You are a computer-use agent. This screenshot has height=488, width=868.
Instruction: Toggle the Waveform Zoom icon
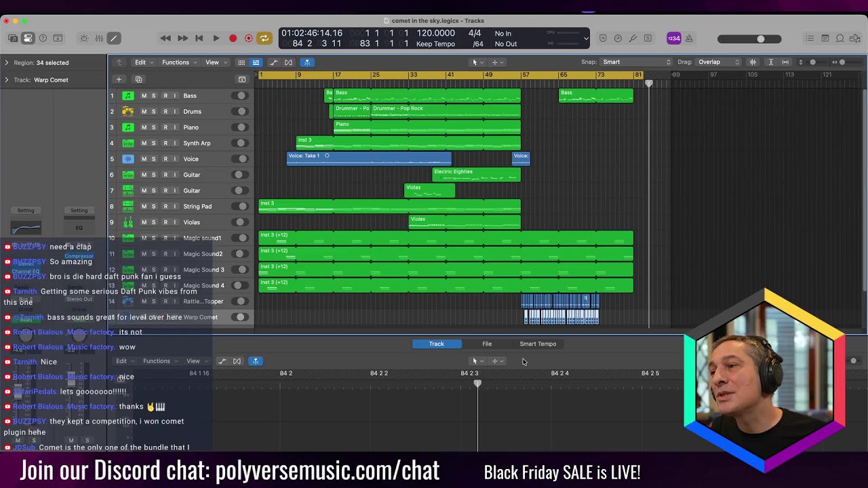click(x=753, y=62)
